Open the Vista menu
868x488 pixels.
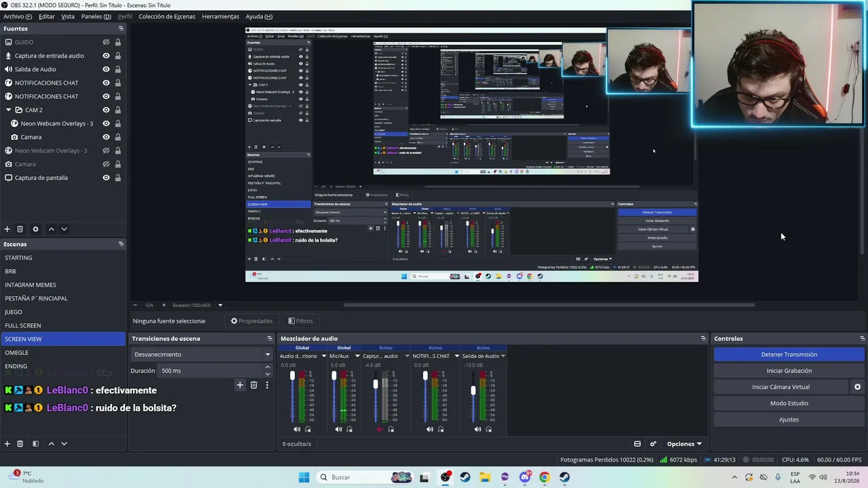click(68, 16)
